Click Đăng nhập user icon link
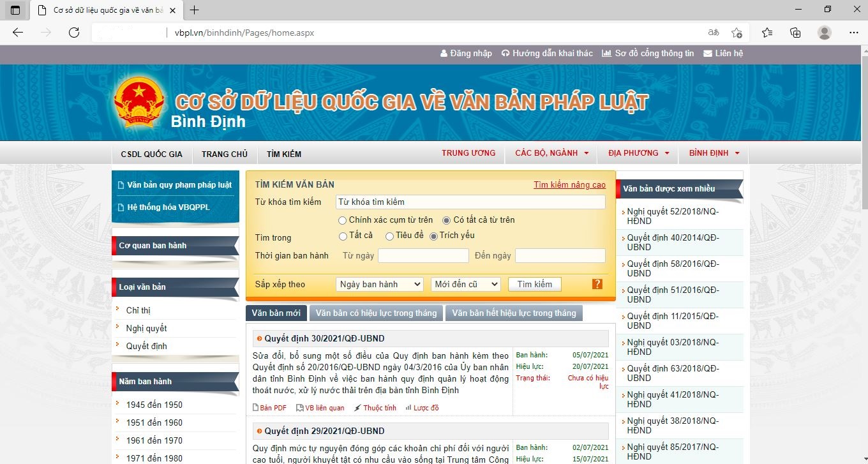Screen dimensions: 868x464 coord(467,54)
